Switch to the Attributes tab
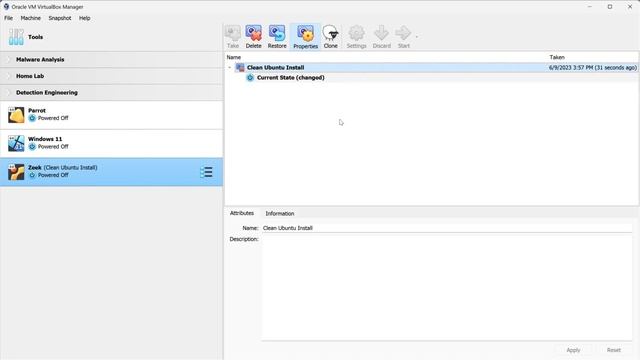The height and width of the screenshot is (360, 640). point(242,213)
